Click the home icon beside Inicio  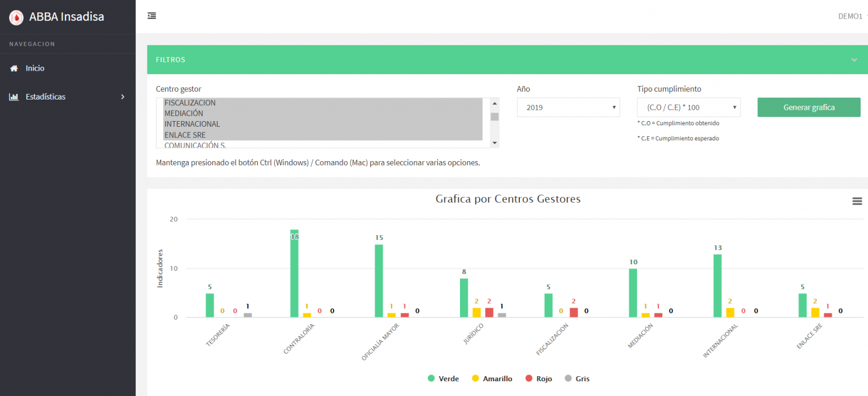[x=14, y=68]
